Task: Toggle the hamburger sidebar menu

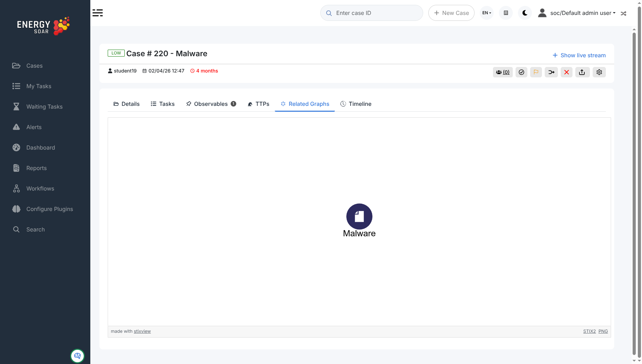Action: [98, 13]
